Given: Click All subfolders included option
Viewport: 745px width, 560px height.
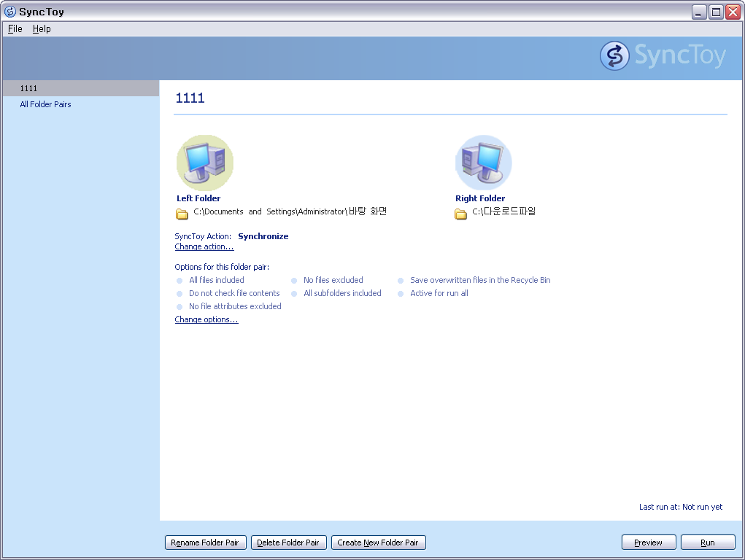Looking at the screenshot, I should point(342,294).
